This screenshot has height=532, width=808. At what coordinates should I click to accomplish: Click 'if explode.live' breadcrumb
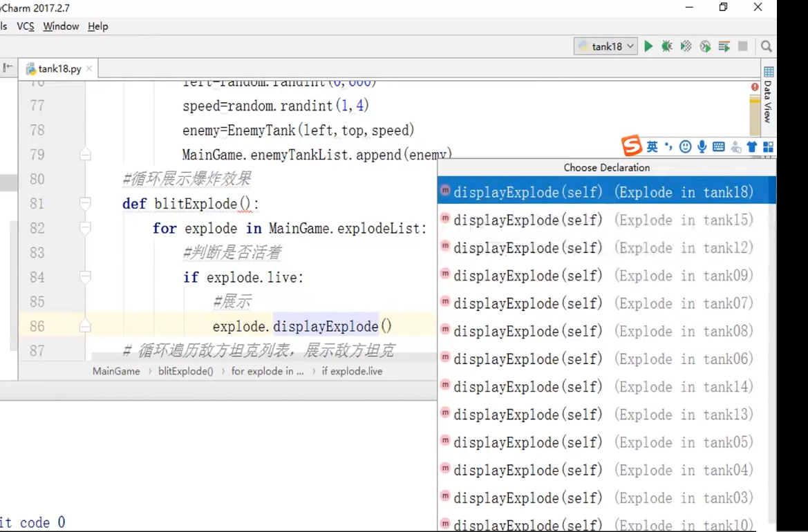(352, 371)
